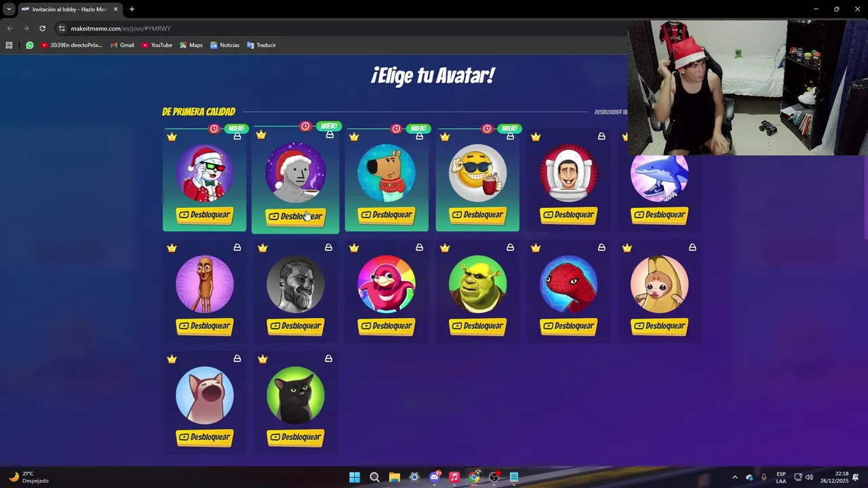Unlock the bearded grayscale man avatar

click(x=296, y=326)
